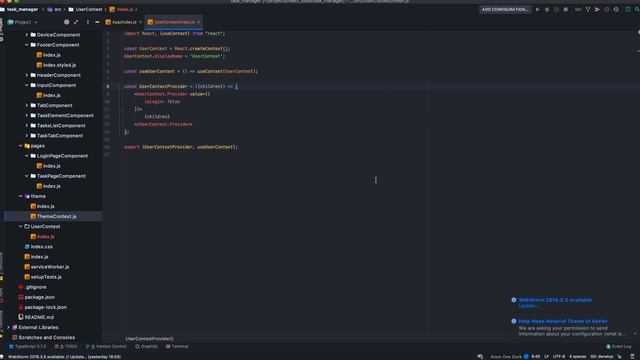This screenshot has height=360, width=640.
Task: Open the Terminal tool window
Action: 177,347
